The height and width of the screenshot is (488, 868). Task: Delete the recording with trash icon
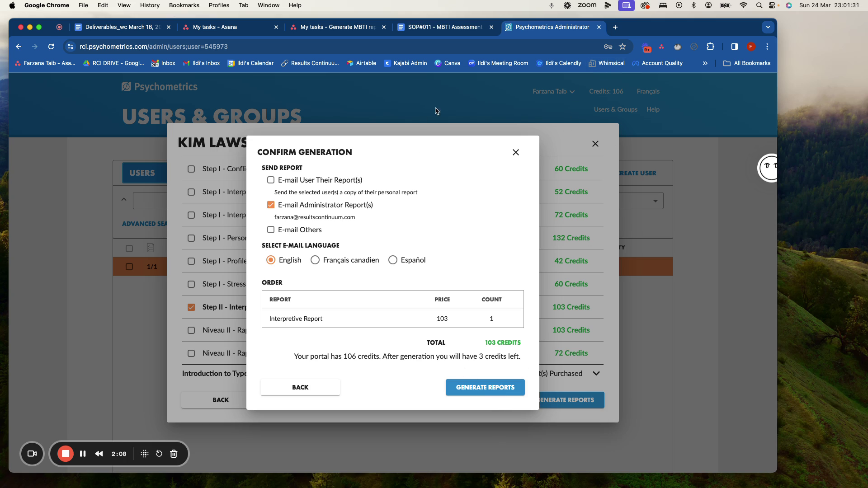pyautogui.click(x=174, y=454)
